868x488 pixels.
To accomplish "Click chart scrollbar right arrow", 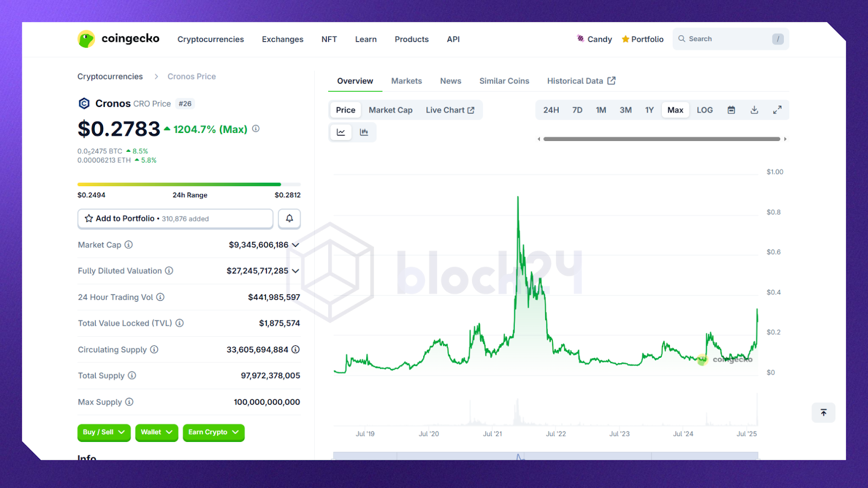I will 785,139.
